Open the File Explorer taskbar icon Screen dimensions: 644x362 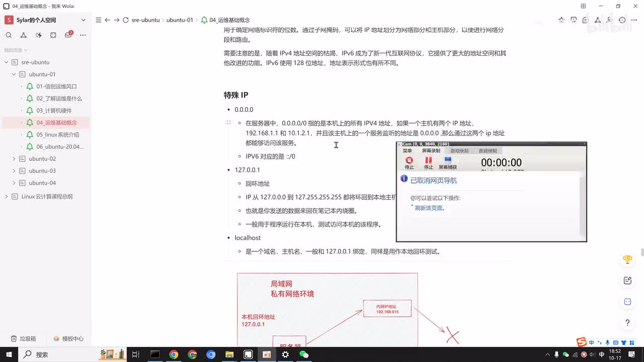click(229, 354)
